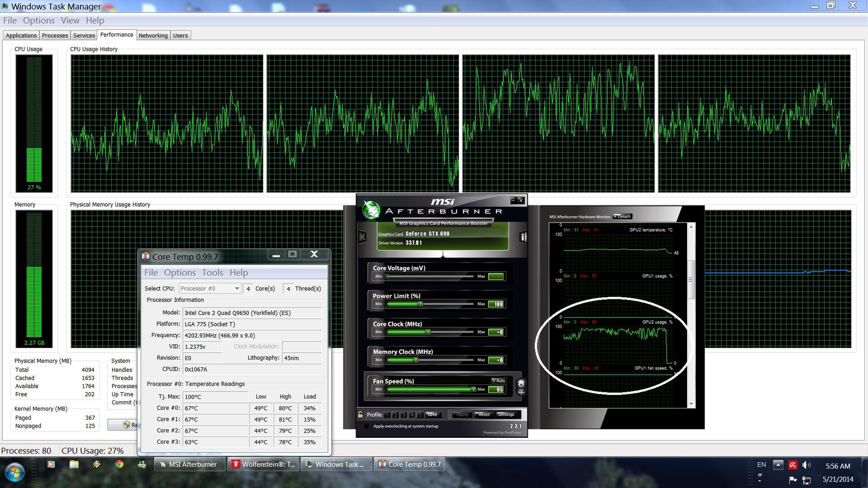This screenshot has height=488, width=868.
Task: Toggle Auto fan speed in Afterburner
Action: [x=498, y=381]
